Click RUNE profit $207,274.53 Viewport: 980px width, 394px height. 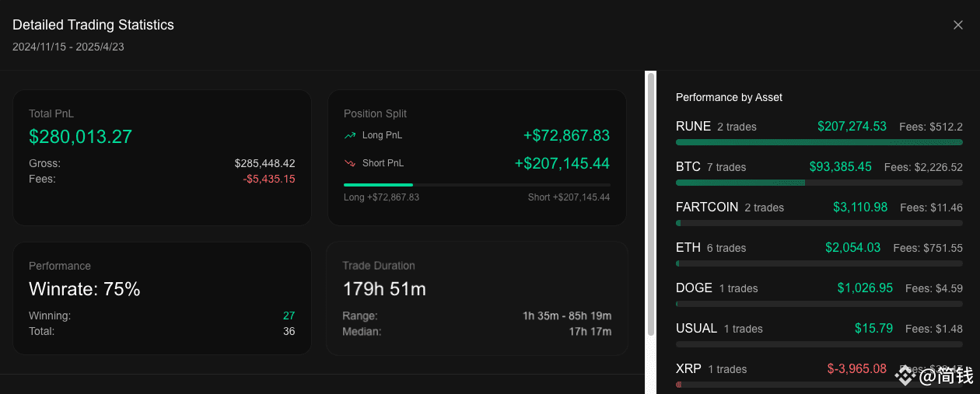click(x=852, y=126)
